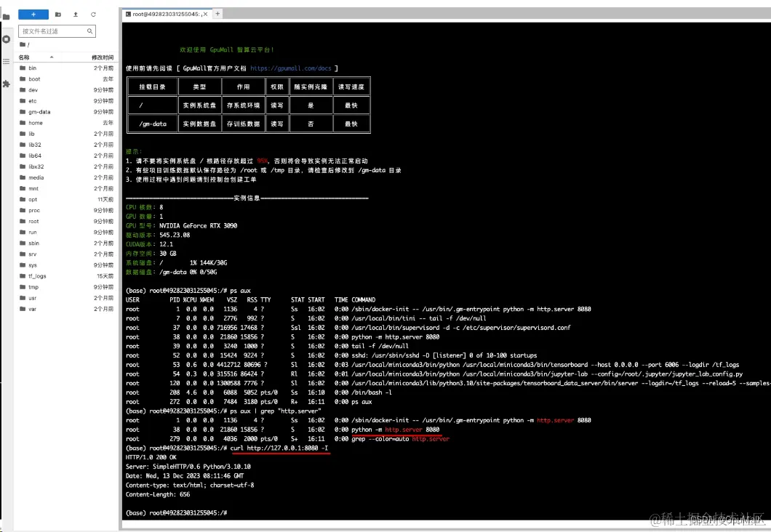The width and height of the screenshot is (771, 532).
Task: Open running terminals and kernels sidebar
Action: click(x=6, y=39)
